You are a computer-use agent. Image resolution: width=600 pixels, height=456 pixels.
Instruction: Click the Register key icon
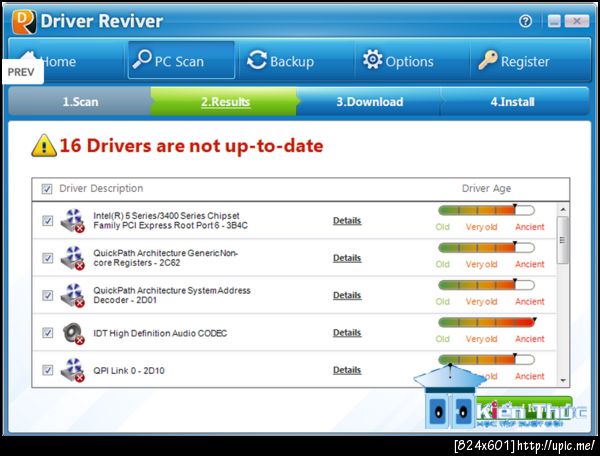click(x=488, y=60)
